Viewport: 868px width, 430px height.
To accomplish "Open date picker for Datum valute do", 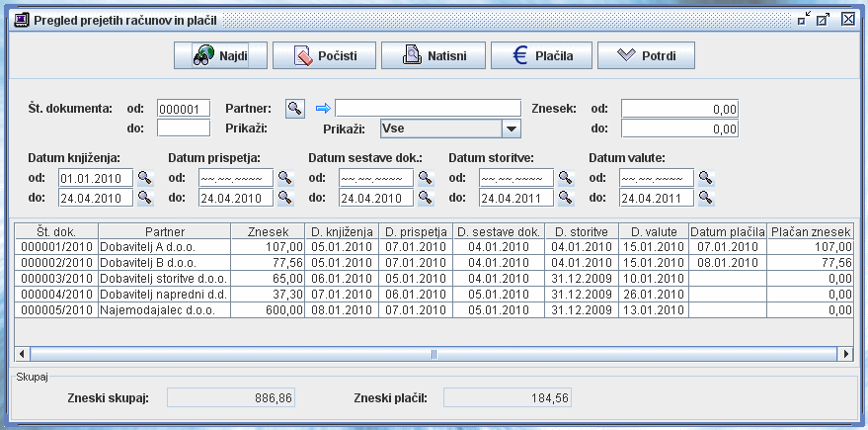I will 706,198.
